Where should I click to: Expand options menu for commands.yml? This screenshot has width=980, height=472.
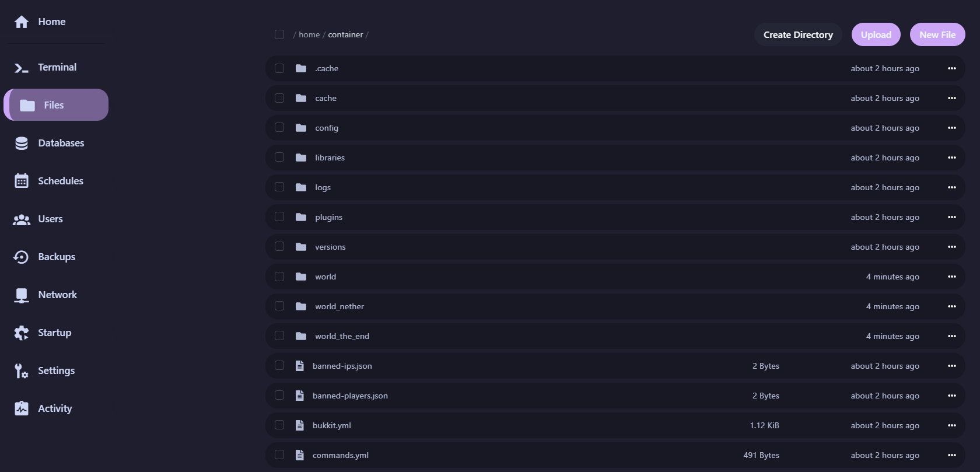[x=952, y=455]
